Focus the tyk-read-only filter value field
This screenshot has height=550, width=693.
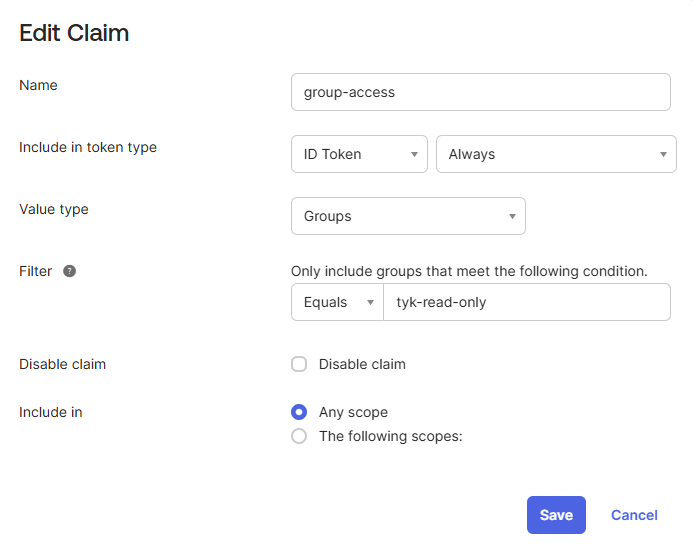[x=526, y=302]
